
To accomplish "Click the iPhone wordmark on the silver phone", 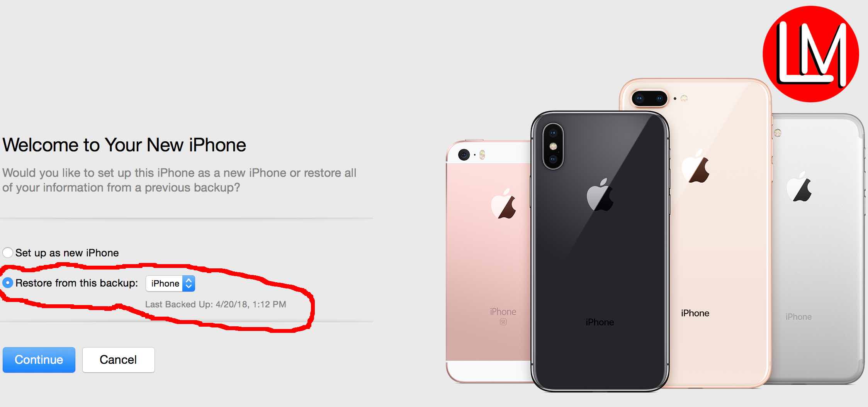I will click(798, 317).
